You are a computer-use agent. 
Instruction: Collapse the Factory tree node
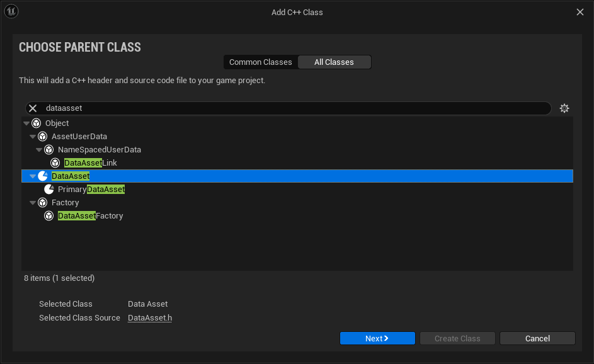(x=33, y=203)
